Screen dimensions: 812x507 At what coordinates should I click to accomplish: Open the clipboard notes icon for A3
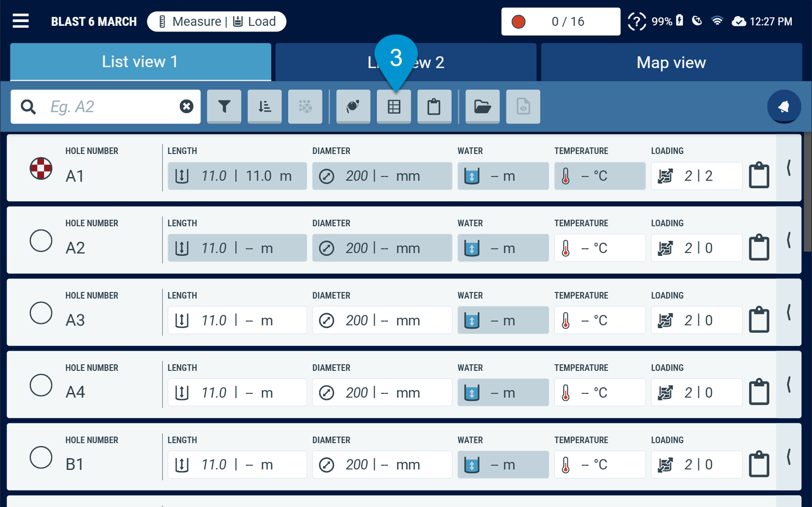[x=759, y=320]
